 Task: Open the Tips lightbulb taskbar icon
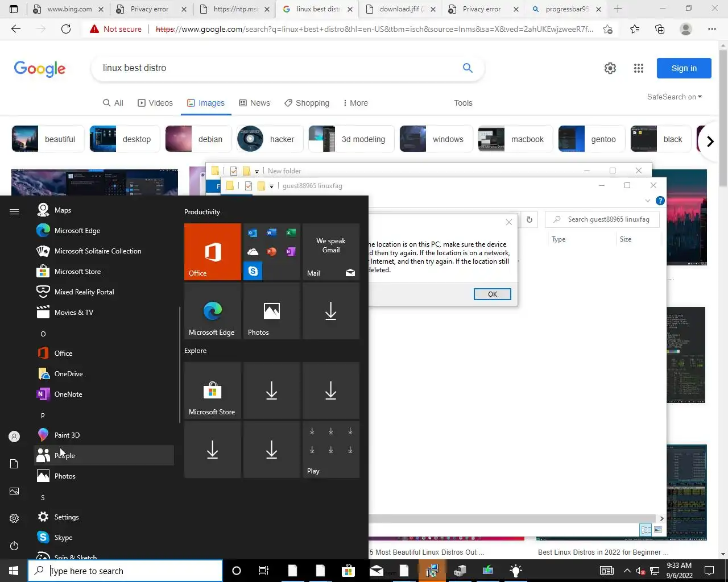coord(516,571)
